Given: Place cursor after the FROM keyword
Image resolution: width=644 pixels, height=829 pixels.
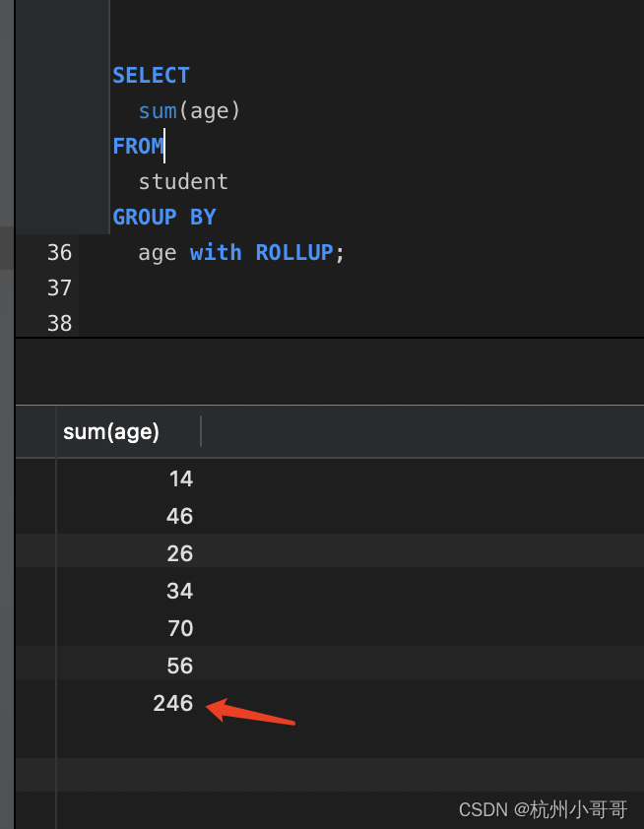Looking at the screenshot, I should point(165,146).
